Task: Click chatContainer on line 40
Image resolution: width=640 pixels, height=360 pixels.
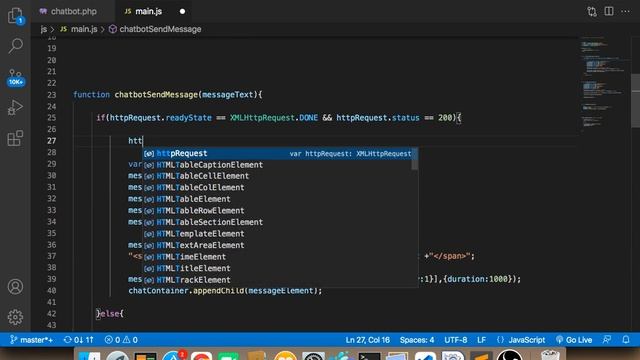Action: (x=158, y=291)
